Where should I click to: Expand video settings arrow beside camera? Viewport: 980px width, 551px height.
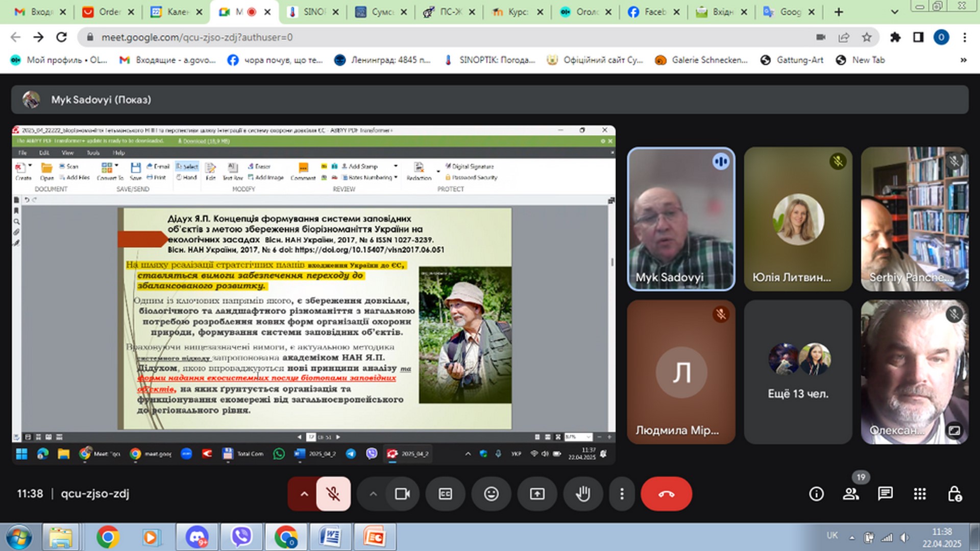tap(373, 494)
